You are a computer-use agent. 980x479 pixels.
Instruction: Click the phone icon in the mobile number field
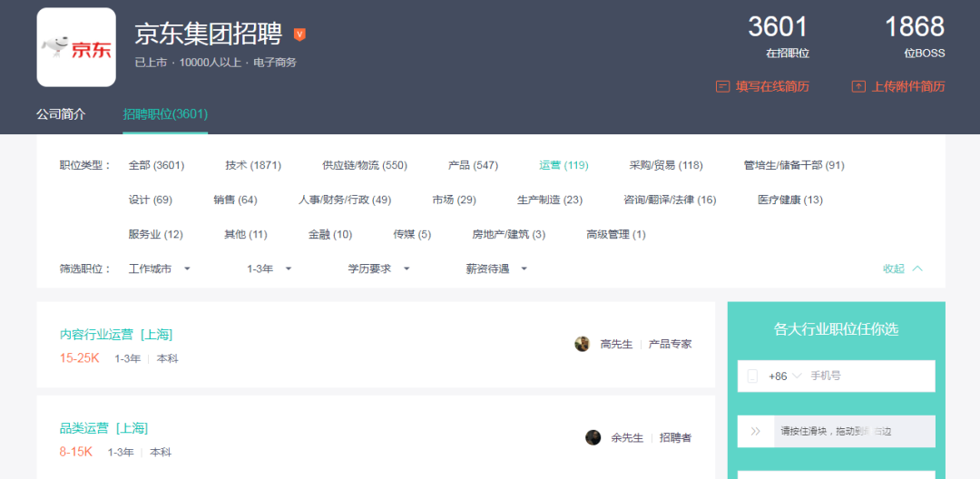[752, 376]
